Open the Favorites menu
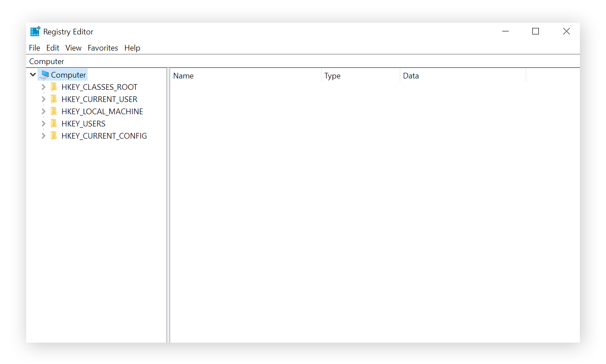The width and height of the screenshot is (606, 364). (102, 48)
